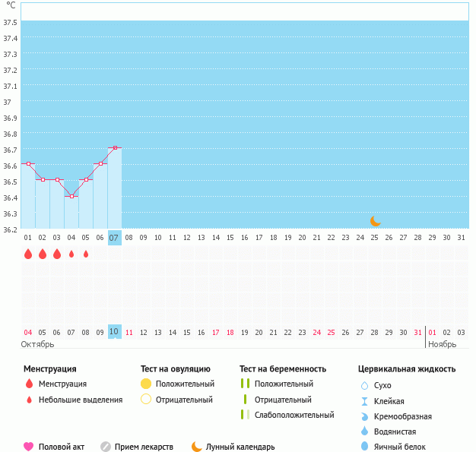Click the lowest temperature point on day 04
The height and width of the screenshot is (452, 476).
click(x=71, y=196)
